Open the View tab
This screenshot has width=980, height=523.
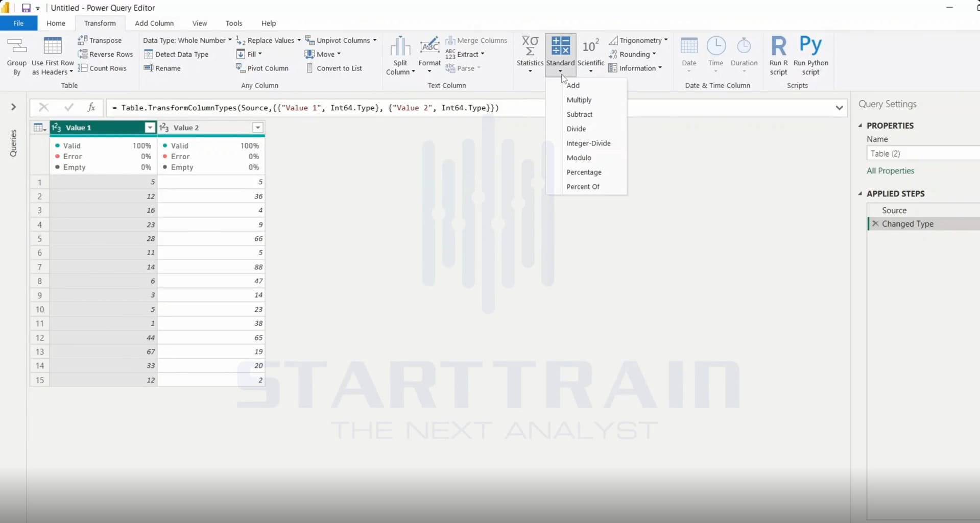tap(200, 23)
